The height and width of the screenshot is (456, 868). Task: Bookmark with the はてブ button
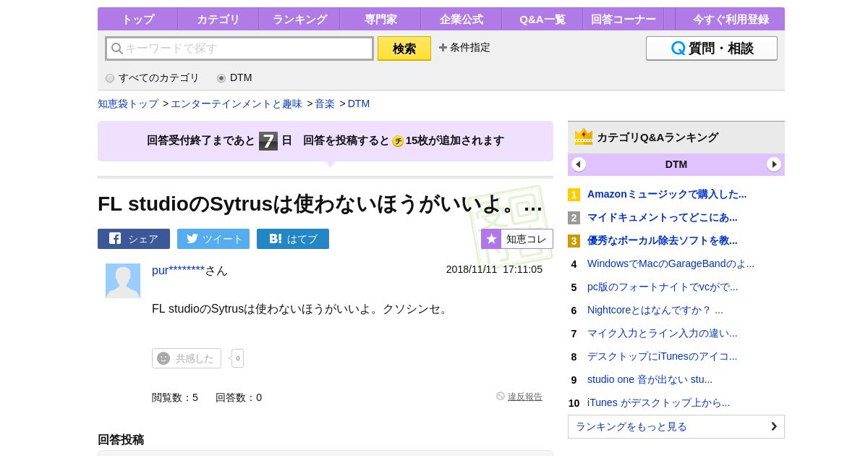(x=293, y=239)
